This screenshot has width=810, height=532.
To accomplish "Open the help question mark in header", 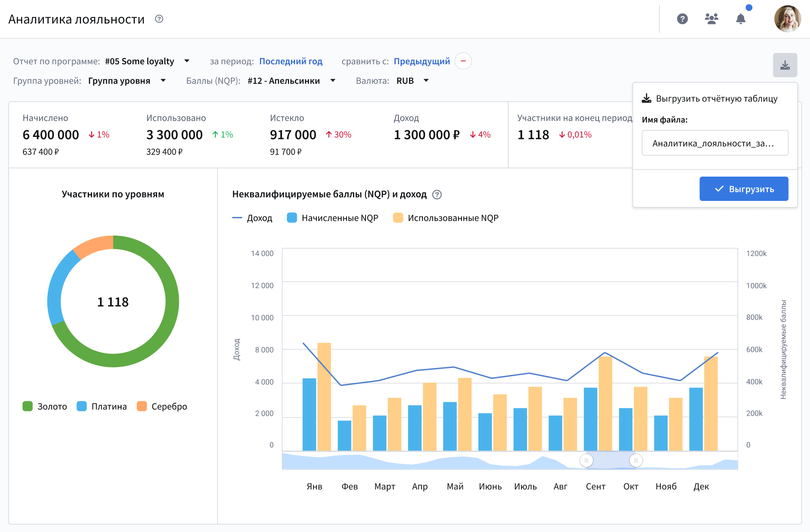I will coord(682,19).
